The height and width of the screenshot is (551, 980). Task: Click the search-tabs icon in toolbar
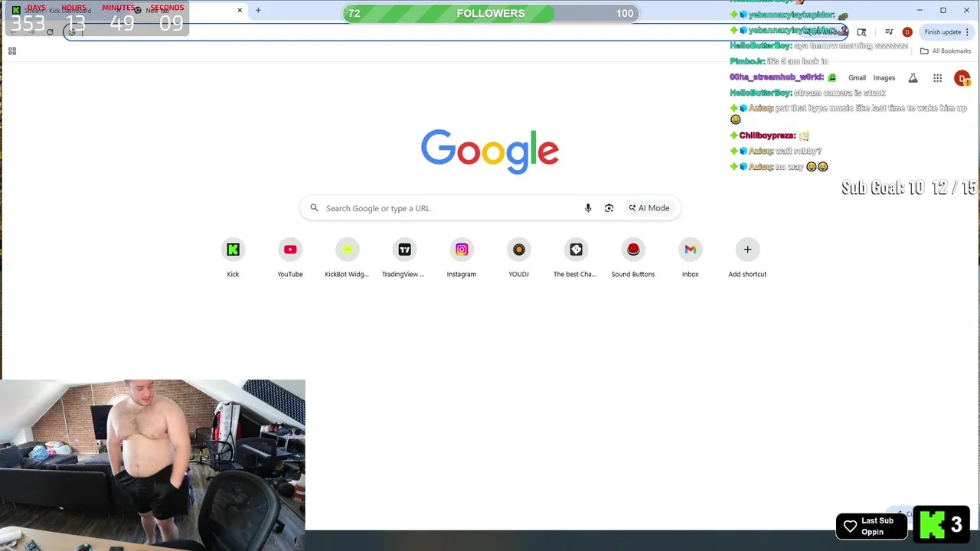(x=861, y=32)
